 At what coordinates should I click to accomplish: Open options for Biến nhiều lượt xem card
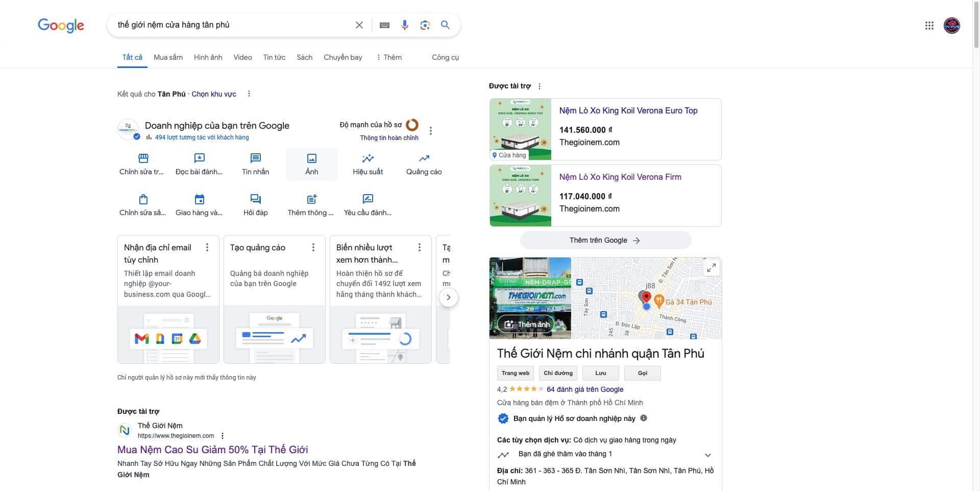pyautogui.click(x=420, y=247)
